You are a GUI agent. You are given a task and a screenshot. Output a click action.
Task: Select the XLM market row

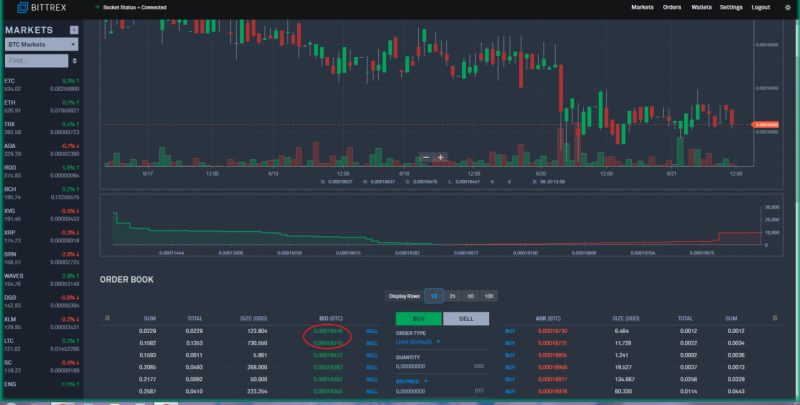pyautogui.click(x=41, y=323)
